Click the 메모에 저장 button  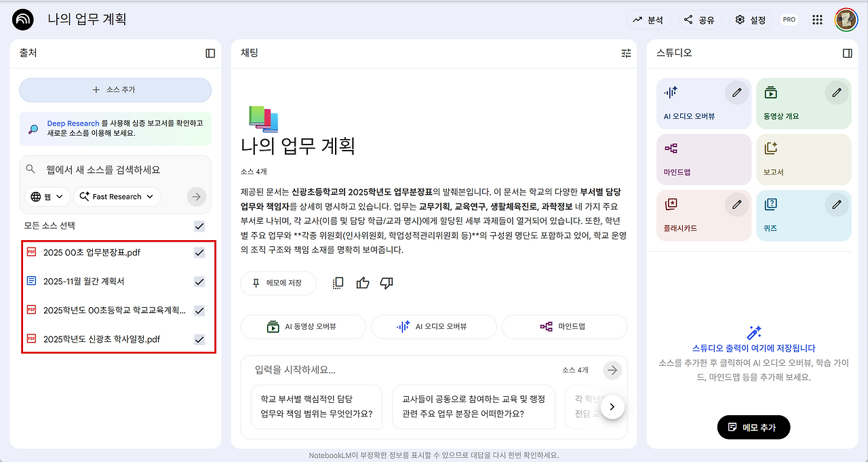278,283
